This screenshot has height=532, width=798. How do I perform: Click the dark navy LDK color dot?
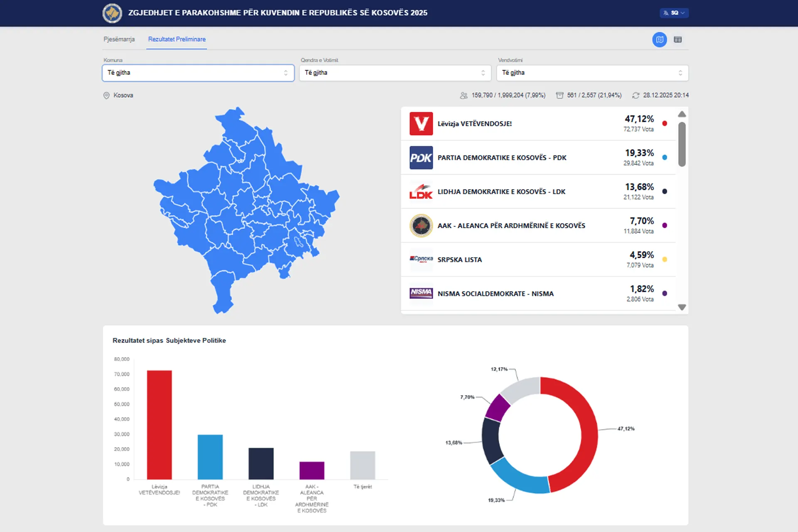click(665, 192)
